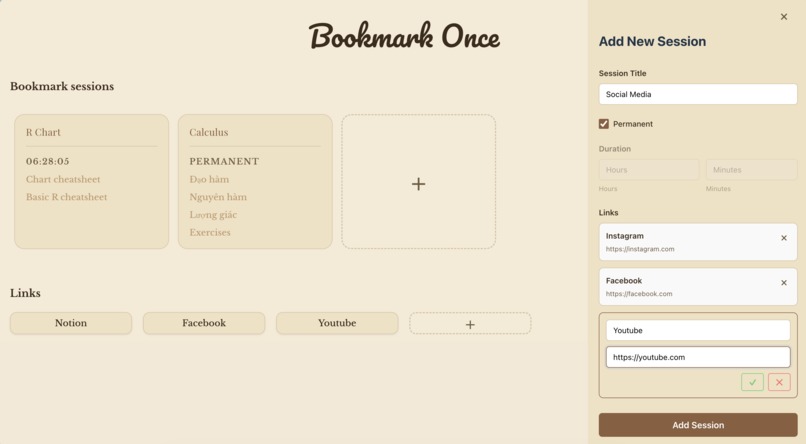Click the Add Session button
The height and width of the screenshot is (444, 806).
point(698,425)
